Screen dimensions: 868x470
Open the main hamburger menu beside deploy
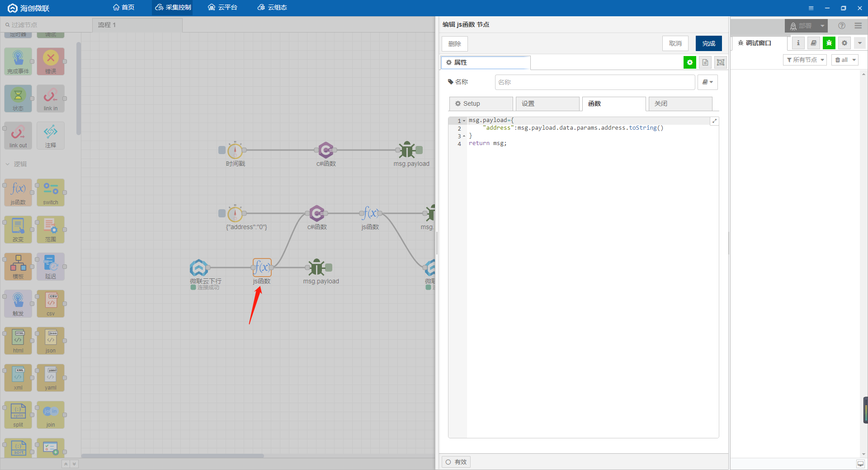point(858,26)
